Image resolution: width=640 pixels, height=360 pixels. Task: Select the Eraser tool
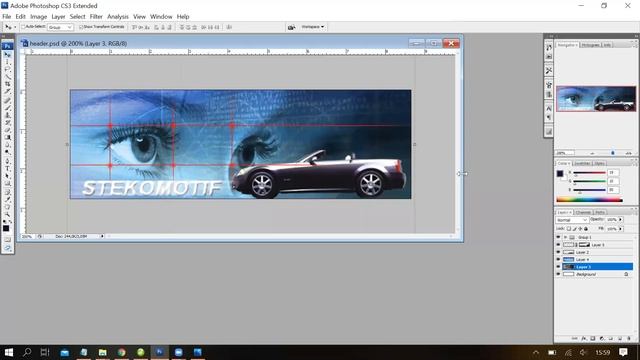[x=7, y=130]
